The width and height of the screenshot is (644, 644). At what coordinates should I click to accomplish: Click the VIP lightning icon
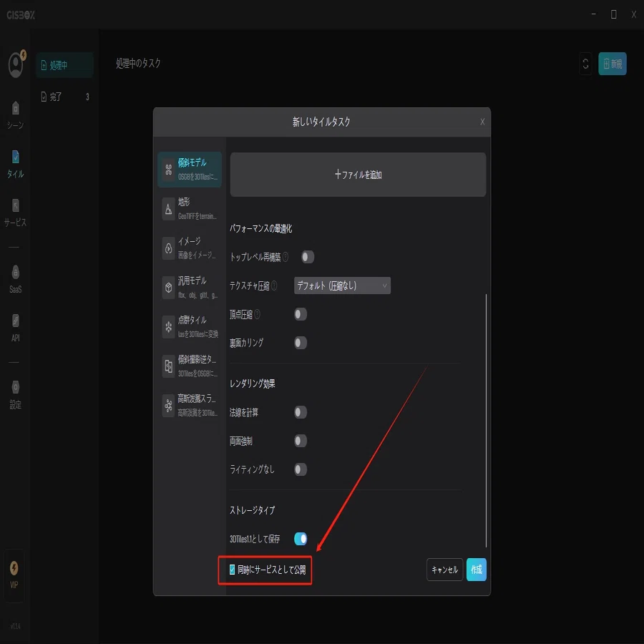pos(14,568)
